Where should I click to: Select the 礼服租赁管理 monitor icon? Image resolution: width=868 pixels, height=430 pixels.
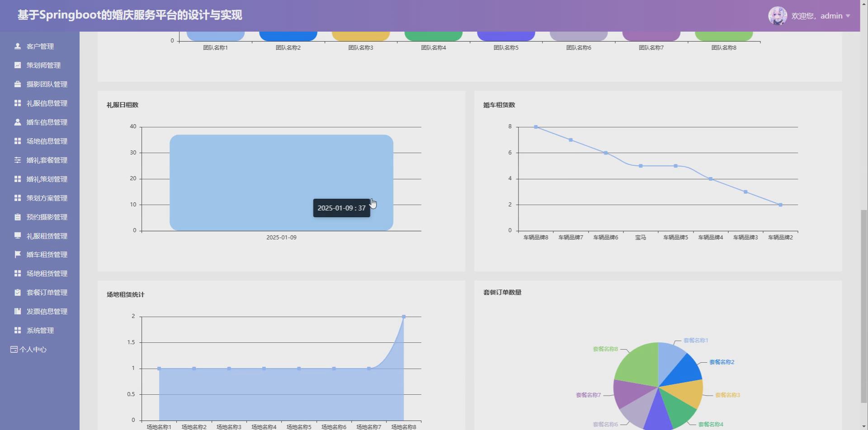tap(18, 236)
